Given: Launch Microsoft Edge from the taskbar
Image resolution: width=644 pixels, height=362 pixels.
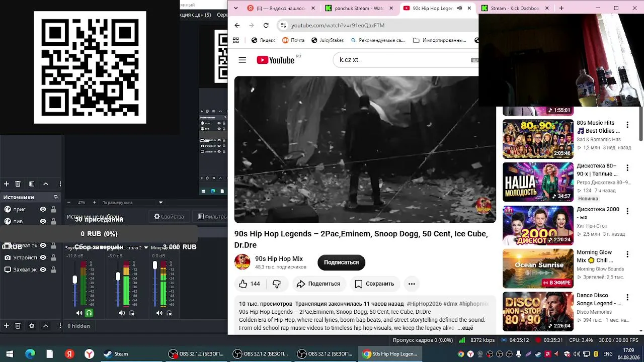Looking at the screenshot, I should (30, 354).
